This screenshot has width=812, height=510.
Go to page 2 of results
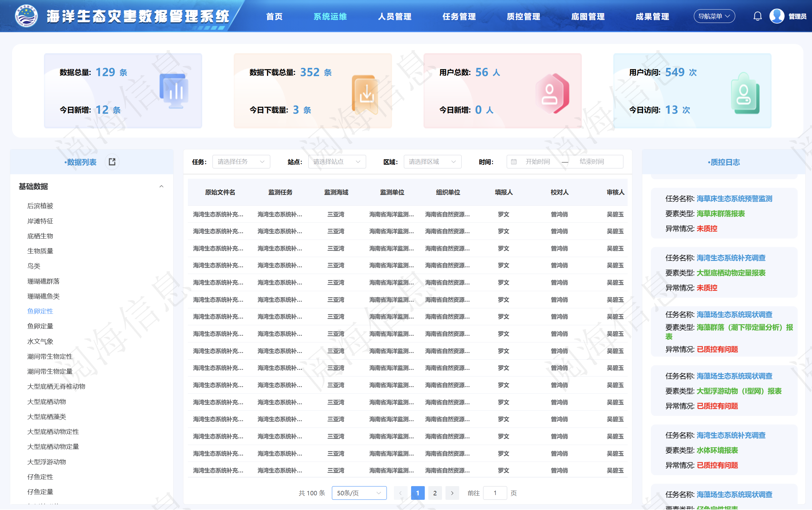click(x=435, y=493)
